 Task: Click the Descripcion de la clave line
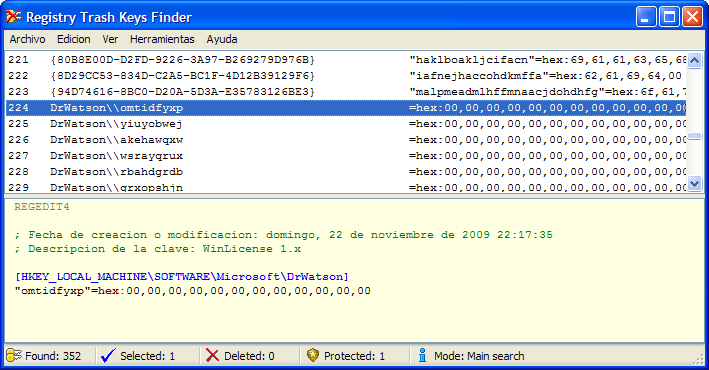157,249
